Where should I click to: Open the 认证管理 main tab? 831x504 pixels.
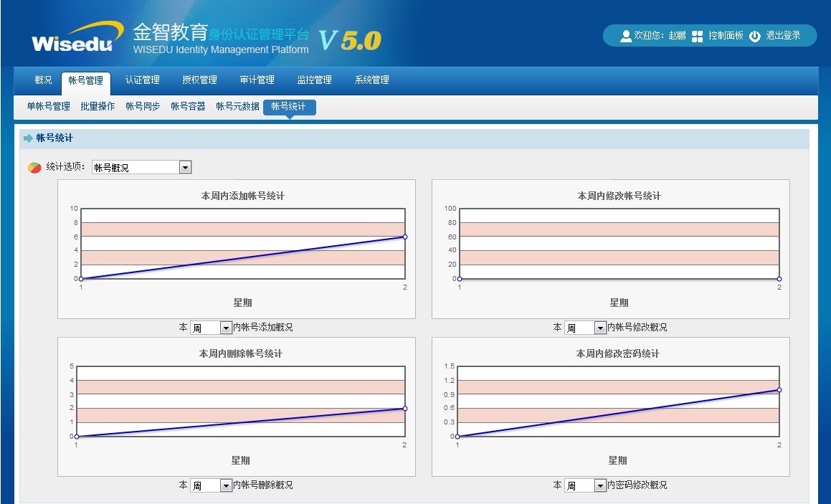(142, 80)
